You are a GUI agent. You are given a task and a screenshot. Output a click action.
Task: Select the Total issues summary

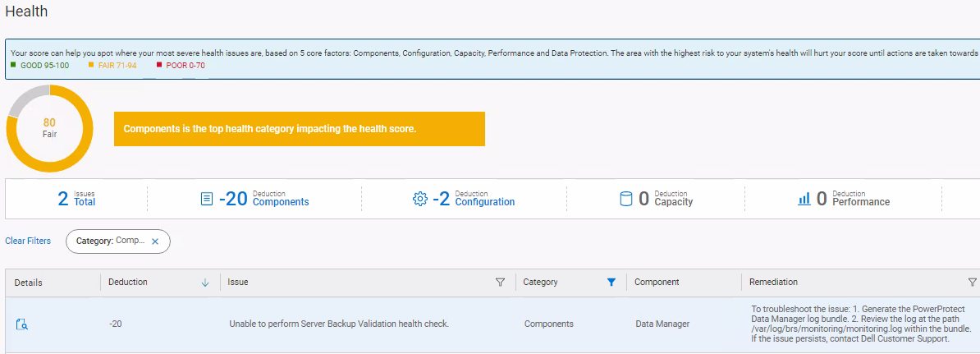tap(76, 199)
